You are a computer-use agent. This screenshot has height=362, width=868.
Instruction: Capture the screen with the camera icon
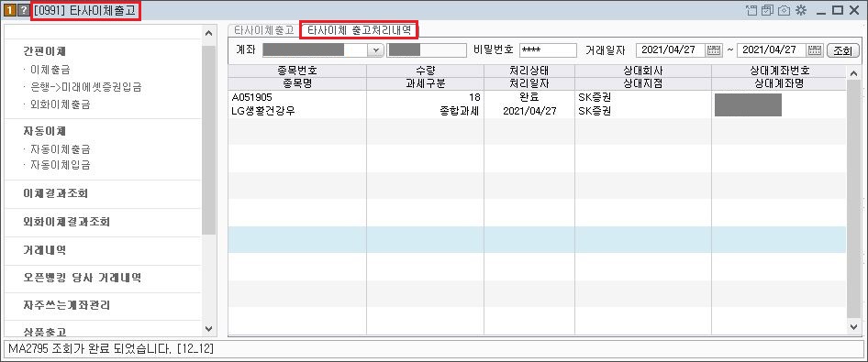(784, 10)
